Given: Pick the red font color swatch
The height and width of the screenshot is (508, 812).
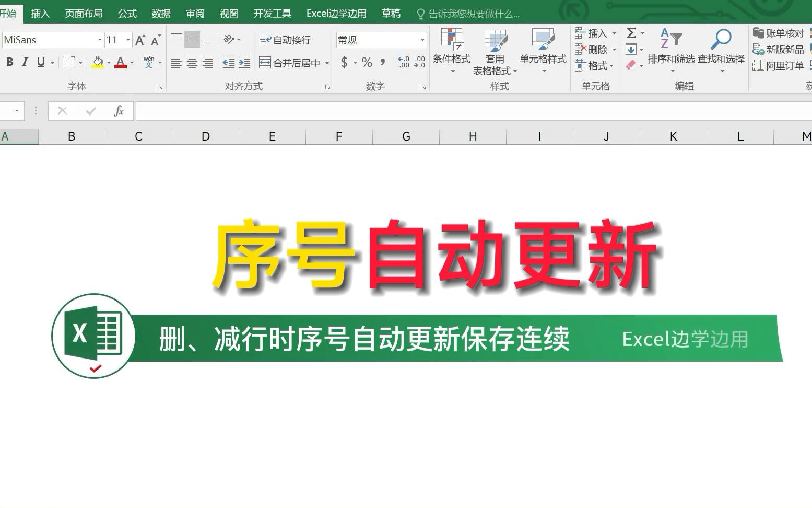Looking at the screenshot, I should pos(121,67).
